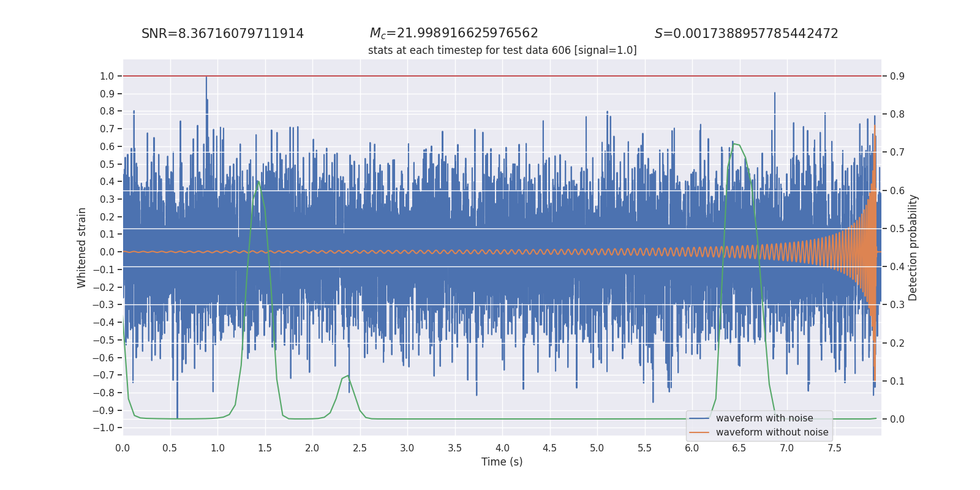Select Time axis tick label 3.5
Image resolution: width=980 pixels, height=490 pixels.
[x=455, y=448]
